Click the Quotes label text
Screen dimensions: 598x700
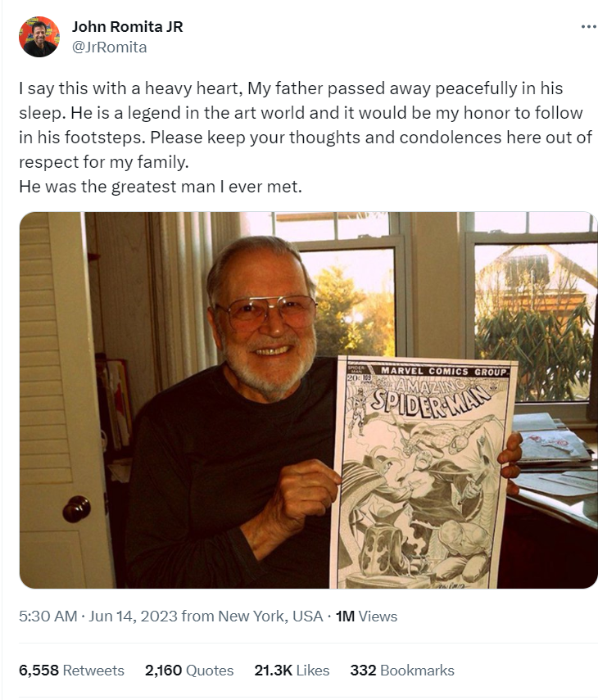tap(210, 670)
